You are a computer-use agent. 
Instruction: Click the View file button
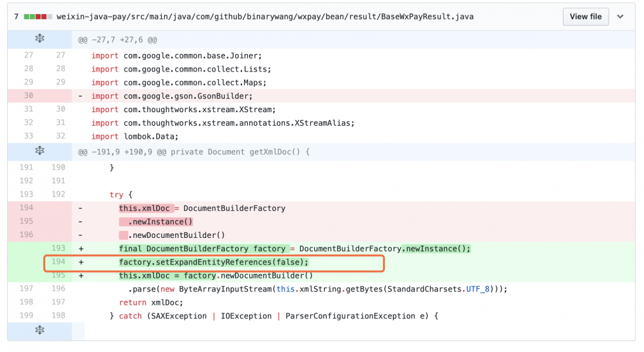pos(585,17)
